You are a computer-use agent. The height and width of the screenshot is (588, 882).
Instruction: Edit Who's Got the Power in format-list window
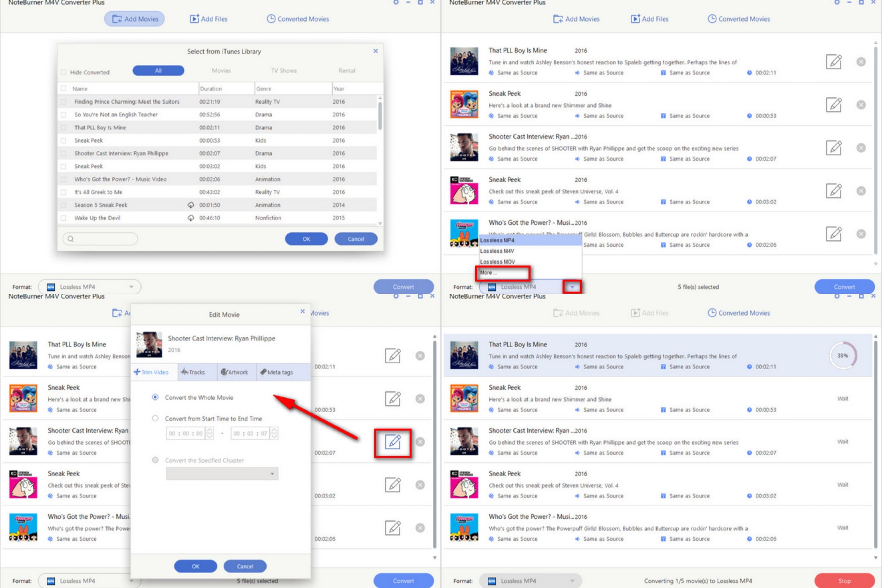click(x=834, y=234)
